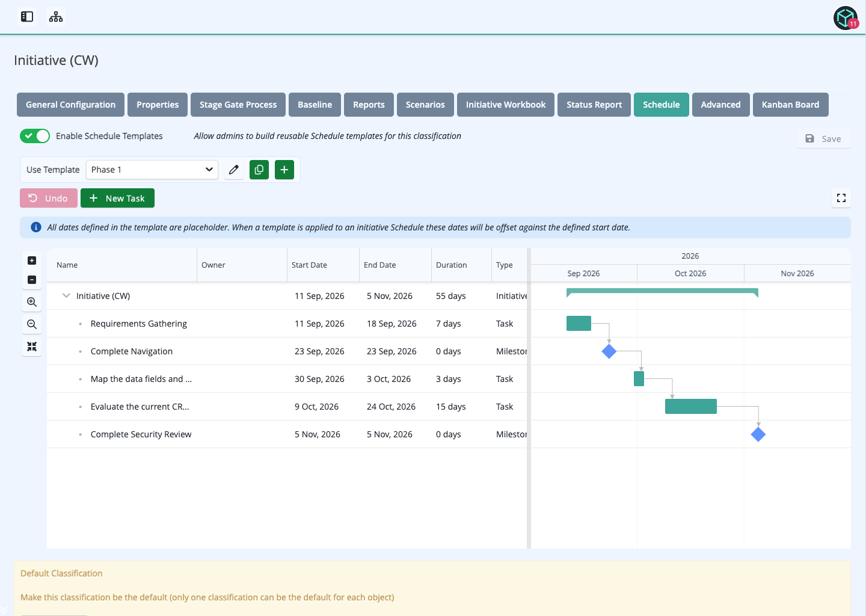Go to the Kanban Board tab
This screenshot has height=616, width=866.
pyautogui.click(x=790, y=105)
